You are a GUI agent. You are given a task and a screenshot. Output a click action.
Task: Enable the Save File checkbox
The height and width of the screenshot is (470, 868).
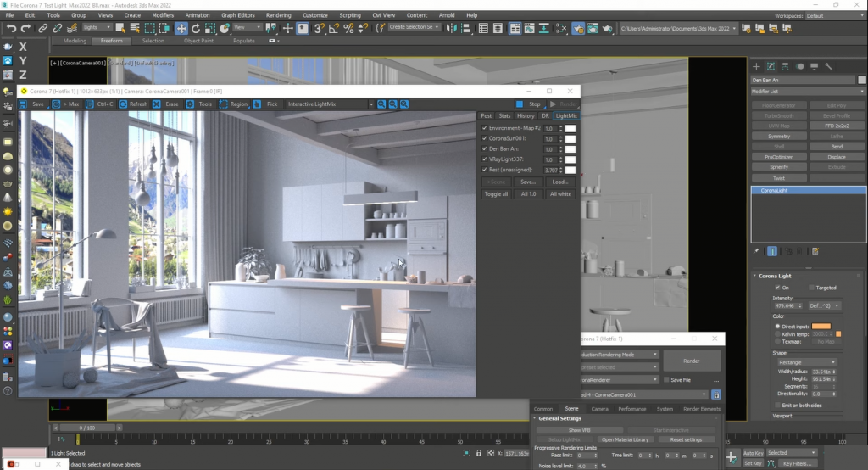[x=667, y=380]
